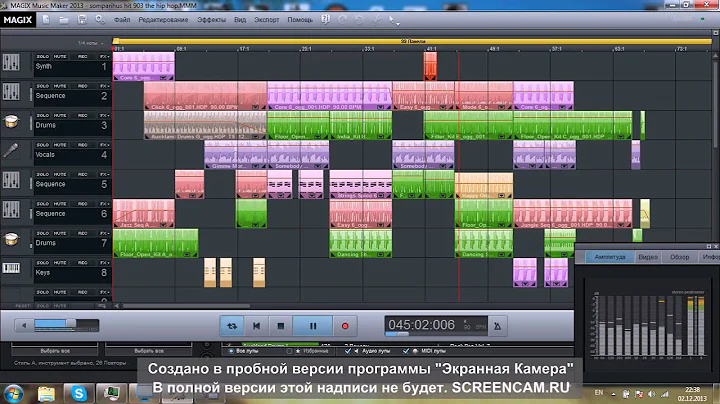Screen dimensions: 720x404
Task: Create a new project via document icon
Action: tap(46, 20)
